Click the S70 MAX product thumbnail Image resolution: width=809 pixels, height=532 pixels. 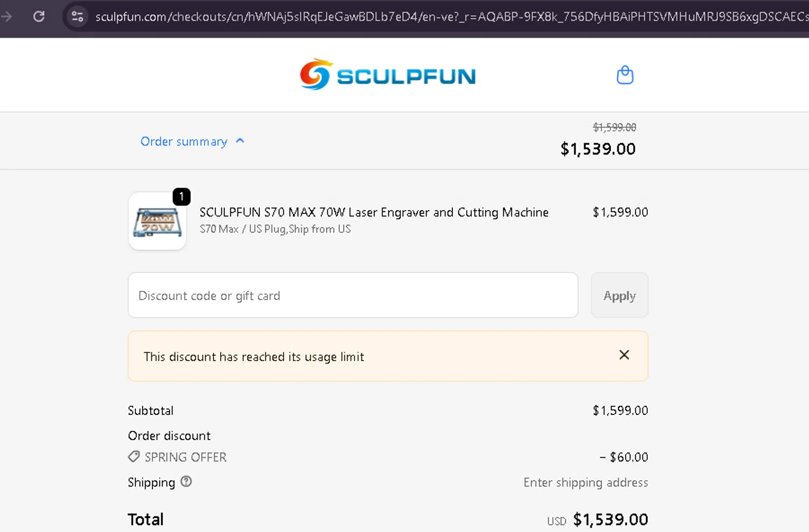157,221
